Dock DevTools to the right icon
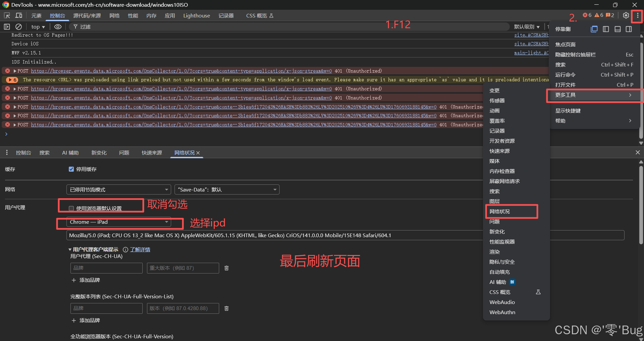 coord(629,29)
